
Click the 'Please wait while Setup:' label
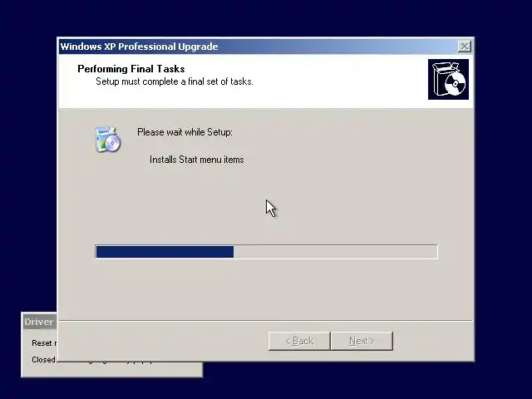tap(185, 132)
